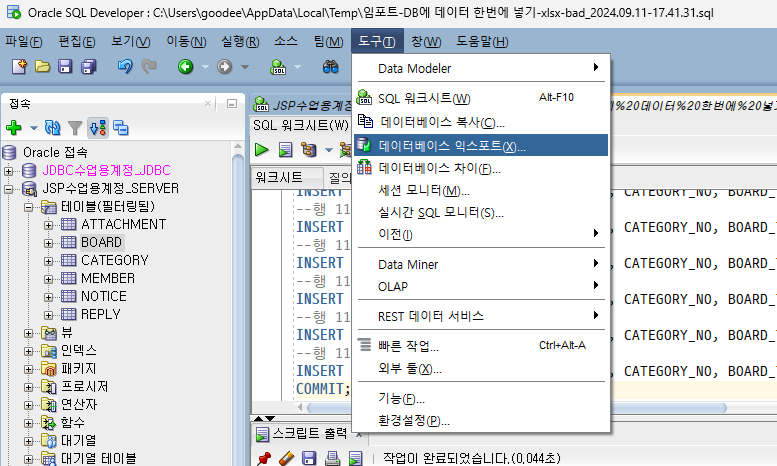The height and width of the screenshot is (466, 777).
Task: Expand the 뷰 folder
Action: point(28,333)
